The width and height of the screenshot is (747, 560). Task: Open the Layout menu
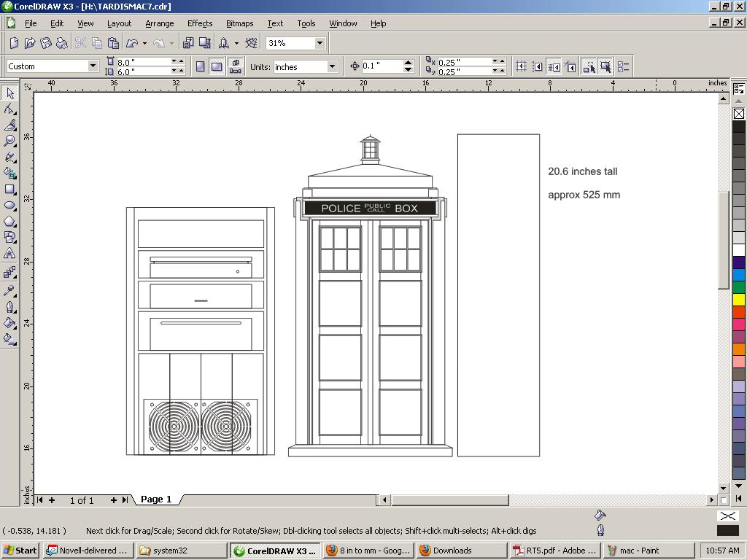click(119, 23)
